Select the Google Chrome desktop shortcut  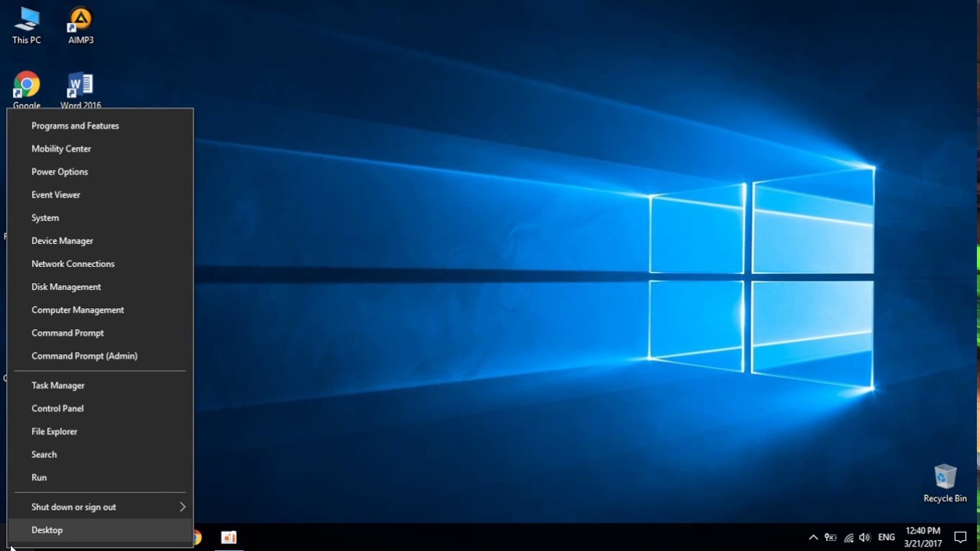tap(27, 90)
